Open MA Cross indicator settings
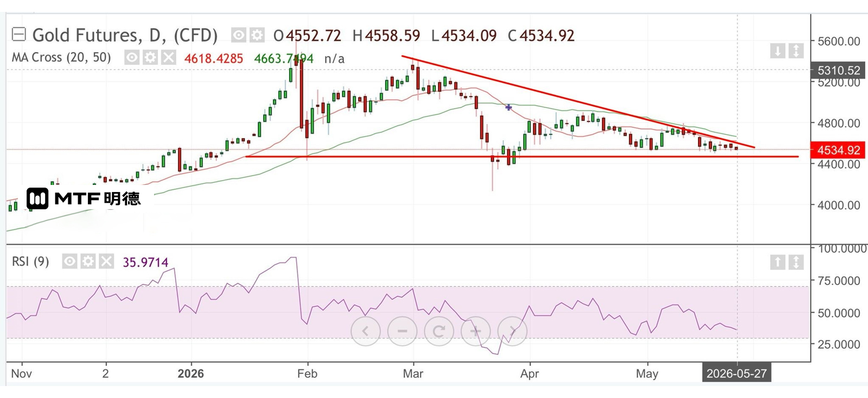Screen dimensions: 868x398 click(150, 57)
